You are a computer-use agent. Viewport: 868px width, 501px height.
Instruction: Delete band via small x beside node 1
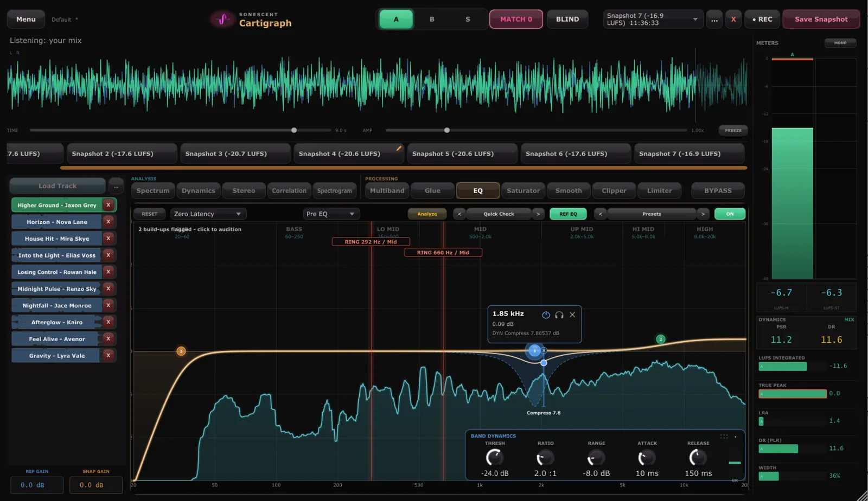pyautogui.click(x=544, y=351)
